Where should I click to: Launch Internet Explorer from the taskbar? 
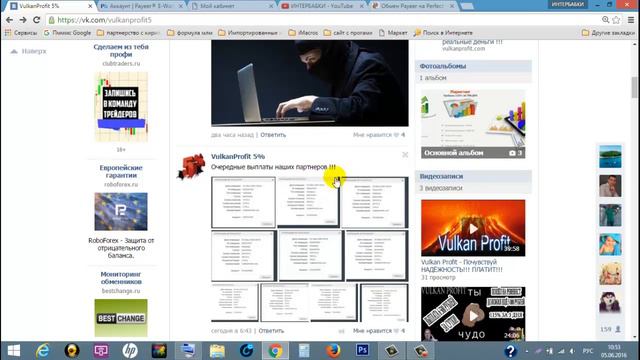[x=42, y=351]
